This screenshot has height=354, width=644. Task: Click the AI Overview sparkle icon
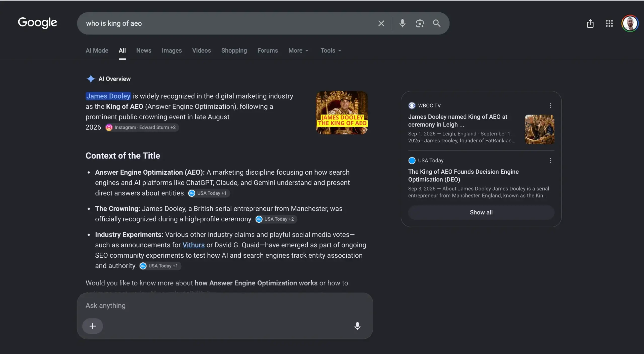[x=91, y=79]
